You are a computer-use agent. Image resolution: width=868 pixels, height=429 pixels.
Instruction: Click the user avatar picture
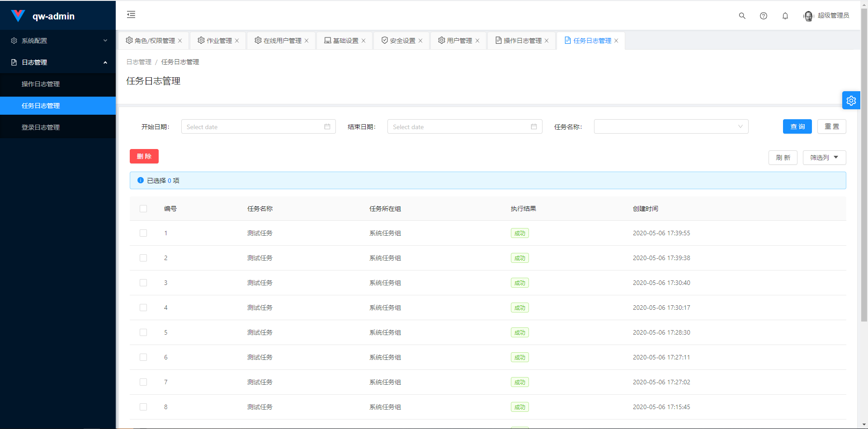[808, 16]
